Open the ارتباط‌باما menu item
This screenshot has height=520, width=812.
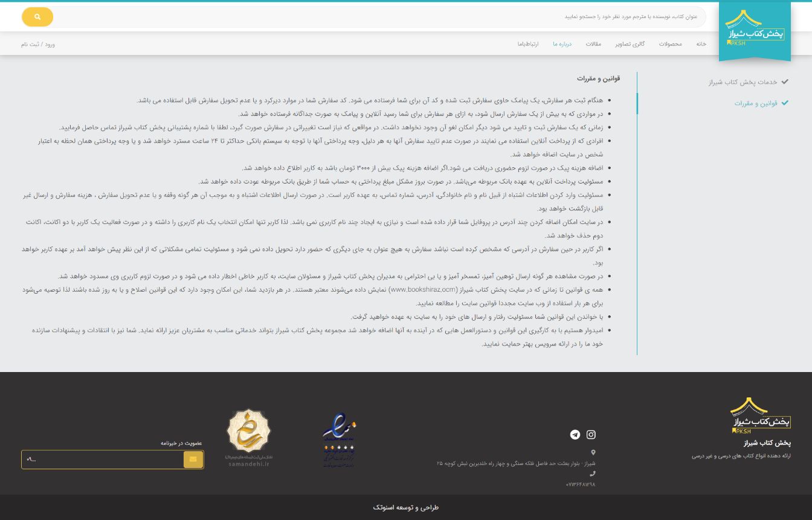527,44
